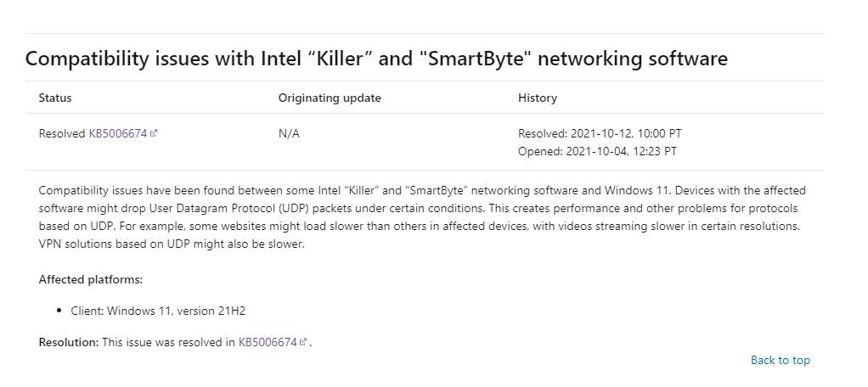Click the description paragraph's first line
The image size is (868, 387).
pyautogui.click(x=422, y=189)
